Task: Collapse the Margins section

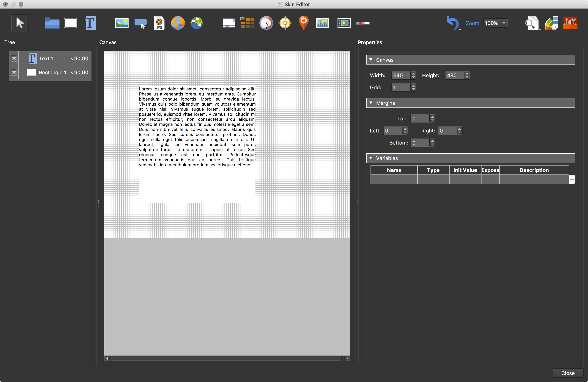Action: pos(371,103)
